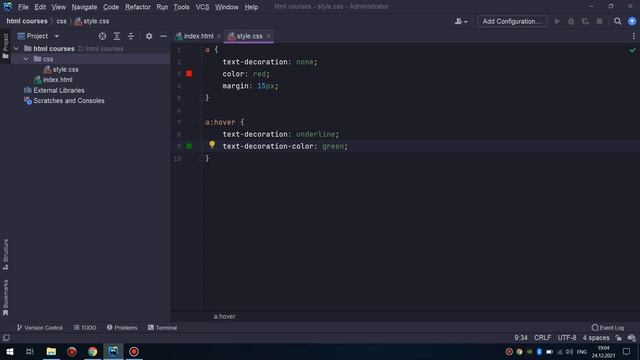Open File Explorer from the taskbar
This screenshot has height=360, width=640.
[51, 352]
